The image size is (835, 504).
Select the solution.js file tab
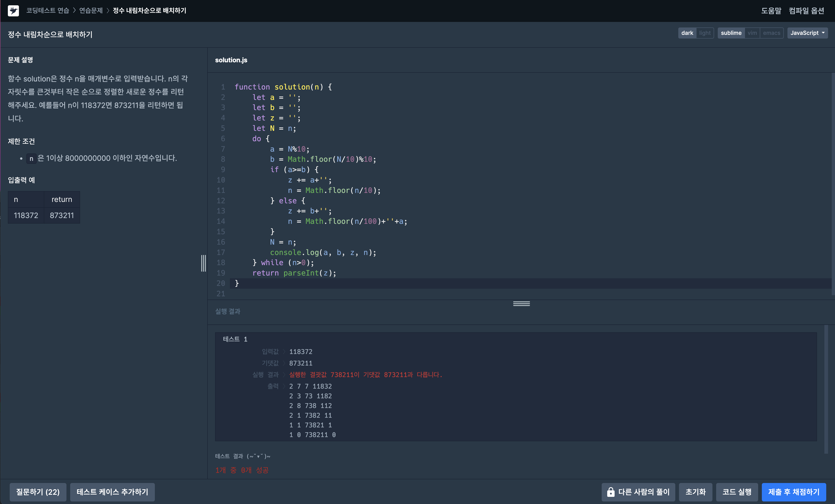click(x=231, y=60)
